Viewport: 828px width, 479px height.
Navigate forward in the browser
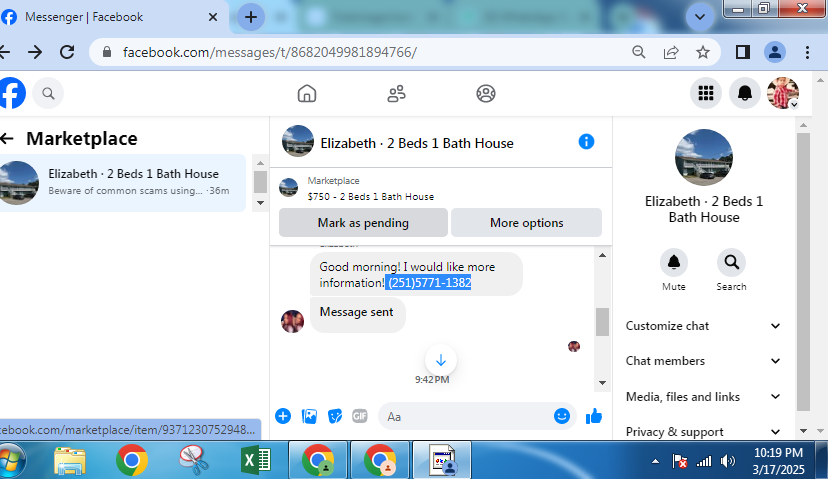35,52
